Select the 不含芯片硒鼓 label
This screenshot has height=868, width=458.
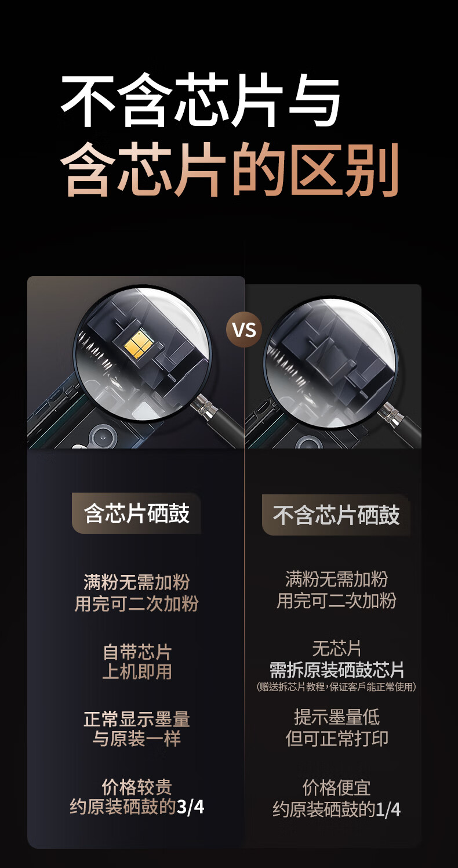coord(336,515)
